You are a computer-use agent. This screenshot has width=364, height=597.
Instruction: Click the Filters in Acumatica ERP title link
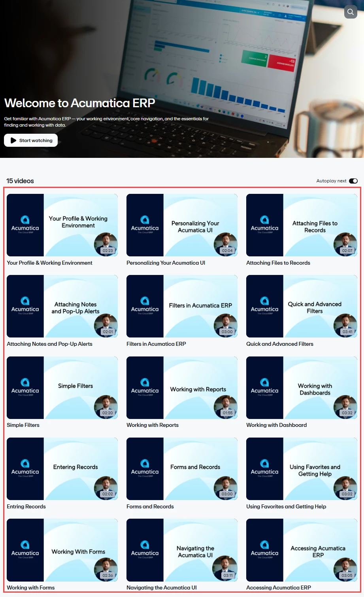click(x=156, y=344)
